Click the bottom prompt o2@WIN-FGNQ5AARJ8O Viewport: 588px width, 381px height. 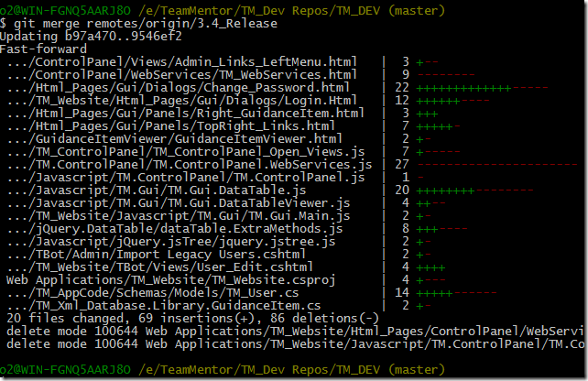[65, 370]
